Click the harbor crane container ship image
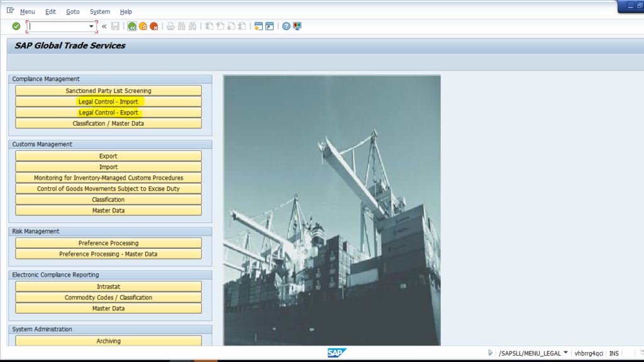The height and width of the screenshot is (362, 644). pos(332,210)
